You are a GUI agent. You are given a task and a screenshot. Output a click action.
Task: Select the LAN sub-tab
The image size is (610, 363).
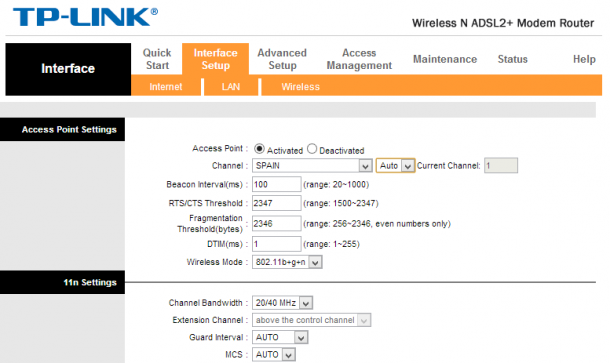click(x=231, y=87)
